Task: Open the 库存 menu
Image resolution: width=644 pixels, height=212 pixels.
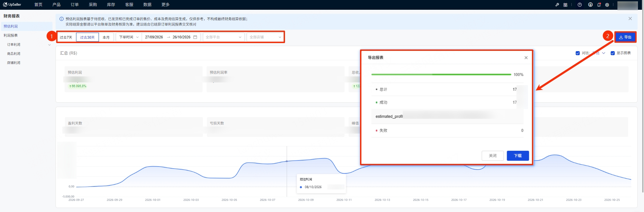Action: [111, 5]
